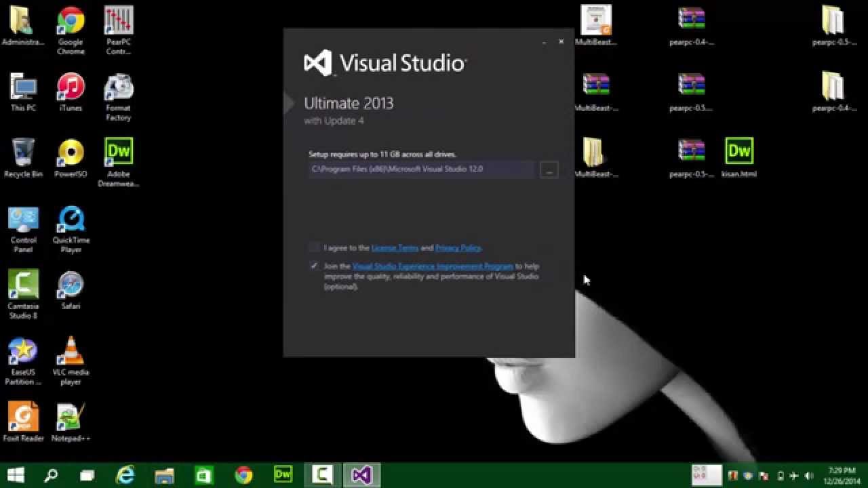Select the Foxit Reader desktop shortcut
The width and height of the screenshot is (868, 488).
(23, 422)
